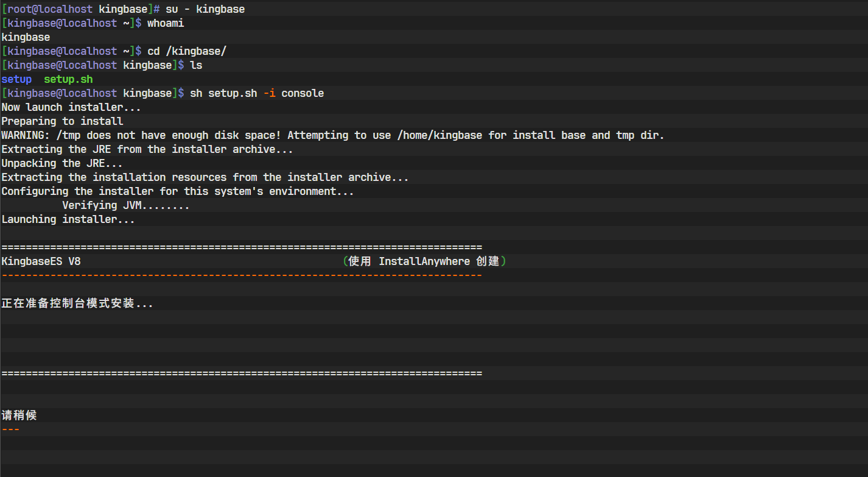
Task: Click the "cd /kingbase/" command text
Action: pos(187,51)
